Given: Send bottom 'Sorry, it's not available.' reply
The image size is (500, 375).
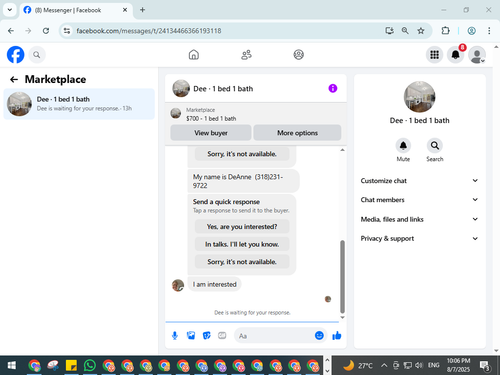Looking at the screenshot, I should pyautogui.click(x=242, y=262).
